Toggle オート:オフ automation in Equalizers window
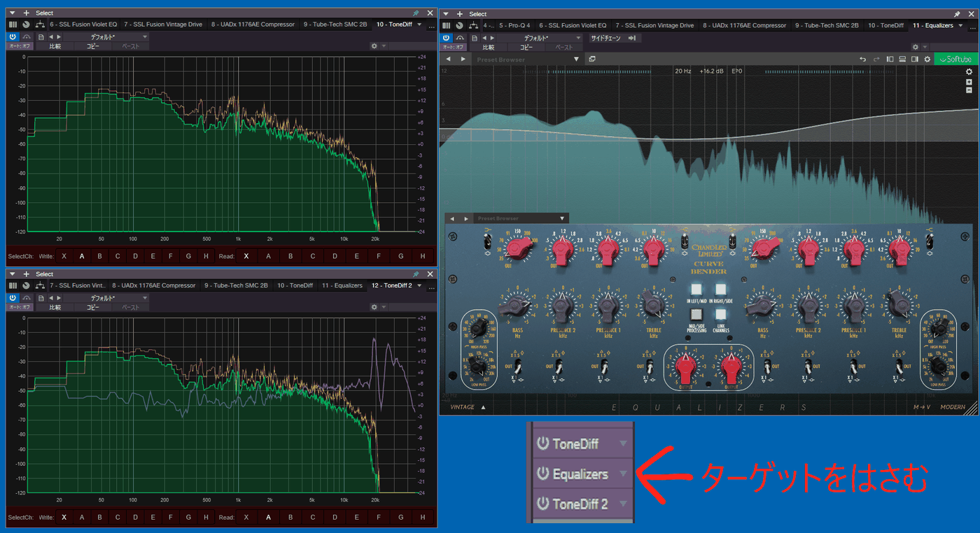Screen dimensions: 980x533 (453, 48)
